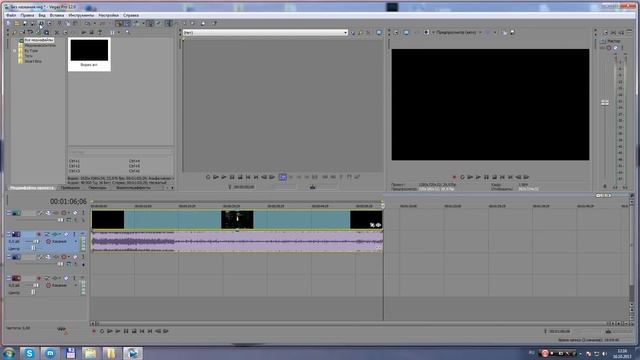Image resolution: width=640 pixels, height=360 pixels.
Task: Click the Event FX icon on video clip
Action: pyautogui.click(x=378, y=225)
